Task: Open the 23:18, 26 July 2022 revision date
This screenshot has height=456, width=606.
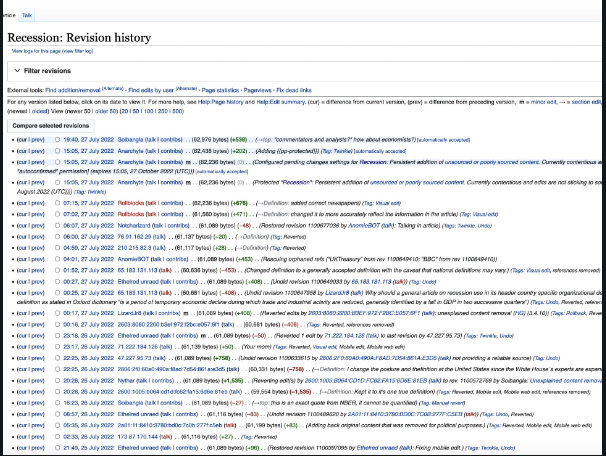Action: (x=89, y=335)
